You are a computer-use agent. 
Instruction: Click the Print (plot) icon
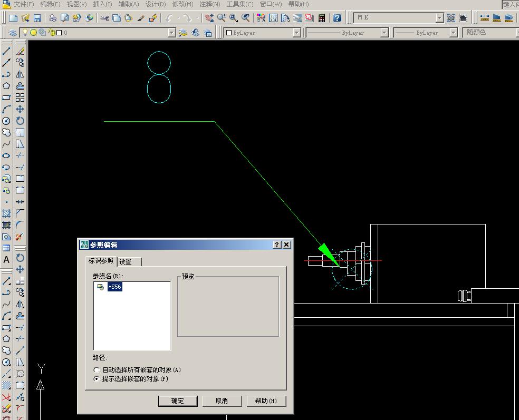pyautogui.click(x=53, y=18)
